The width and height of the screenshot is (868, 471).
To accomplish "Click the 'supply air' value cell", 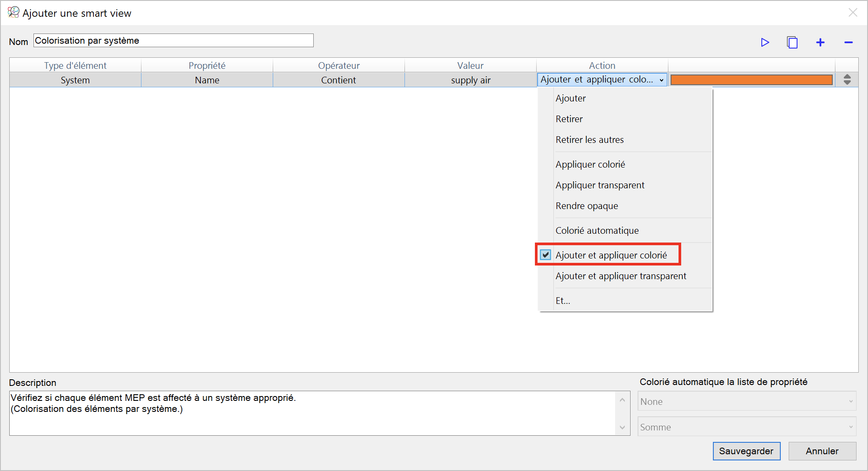I will tap(471, 80).
